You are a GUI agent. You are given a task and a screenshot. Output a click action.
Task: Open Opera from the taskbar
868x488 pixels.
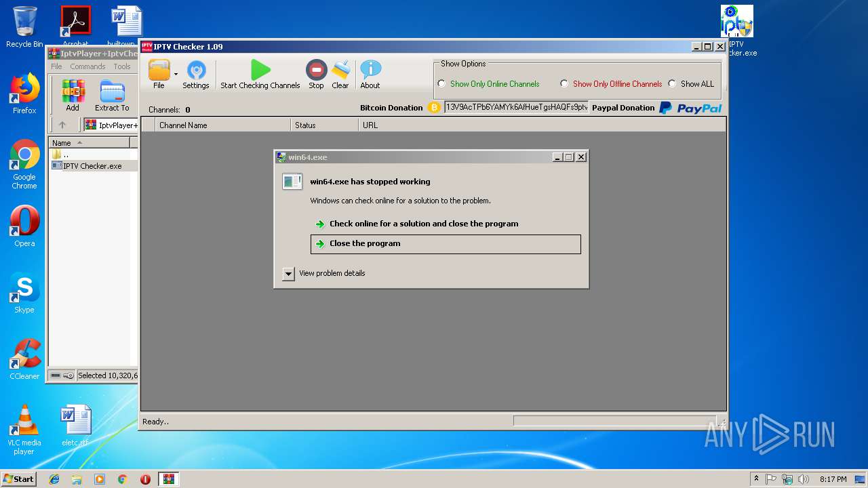coord(145,479)
